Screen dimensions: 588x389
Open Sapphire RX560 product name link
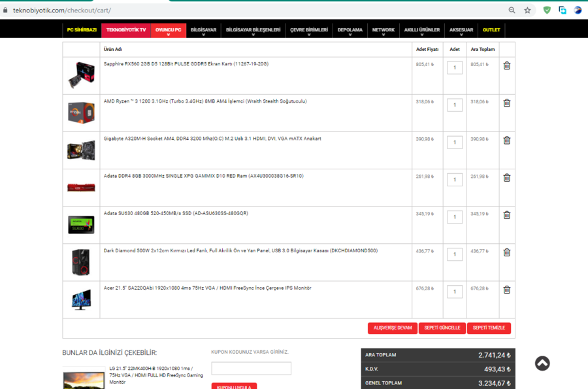click(x=186, y=64)
